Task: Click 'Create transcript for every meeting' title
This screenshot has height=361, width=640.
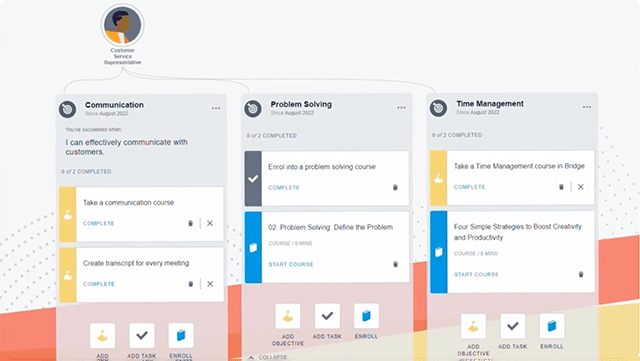Action: click(x=136, y=263)
